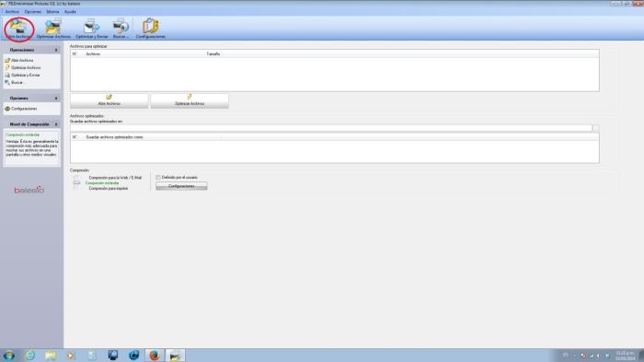644x362 pixels.
Task: Click the Guardar archivos optimizados en path field
Action: click(x=331, y=128)
